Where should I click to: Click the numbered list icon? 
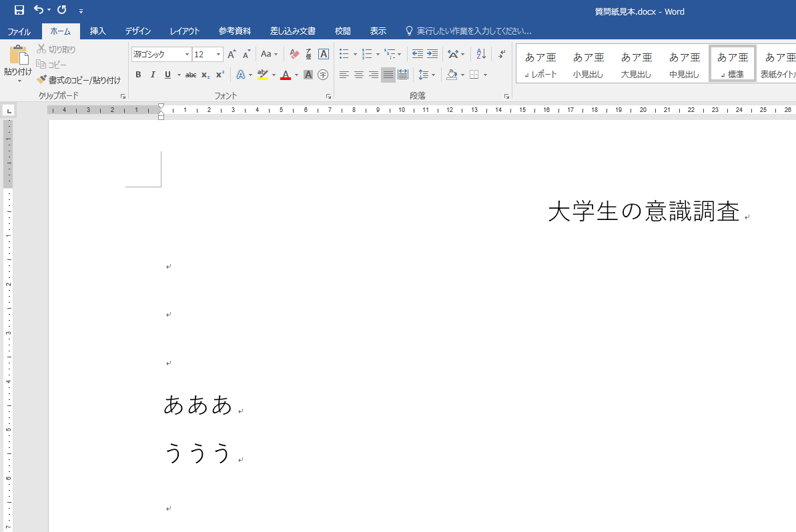pyautogui.click(x=366, y=54)
